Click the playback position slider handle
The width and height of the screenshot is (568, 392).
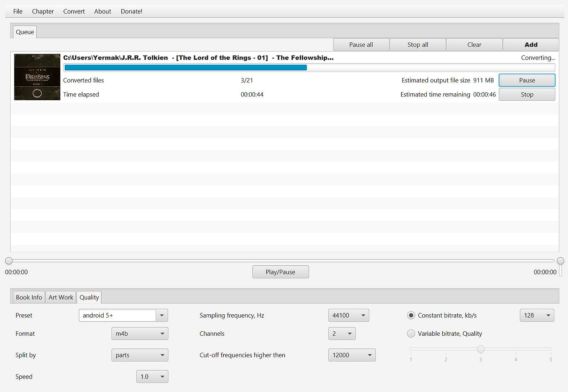(9, 261)
